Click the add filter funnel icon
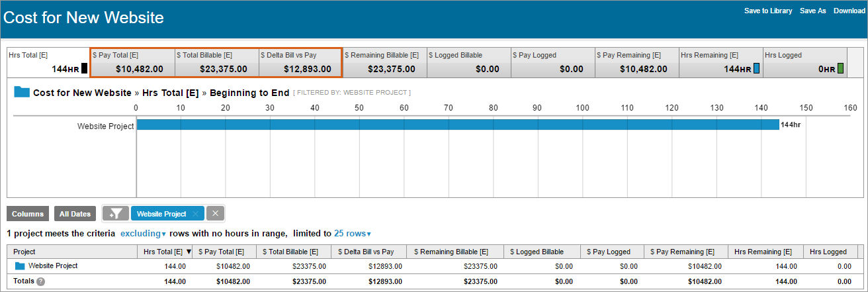The width and height of the screenshot is (868, 292). point(115,214)
